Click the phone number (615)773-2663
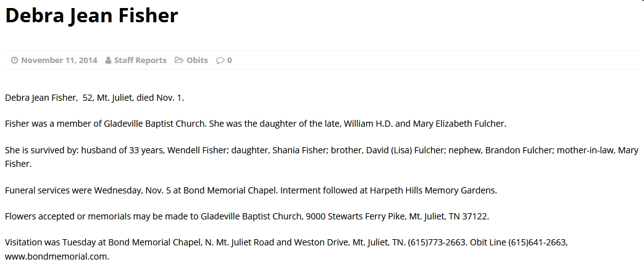The width and height of the screenshot is (644, 267). [x=437, y=242]
